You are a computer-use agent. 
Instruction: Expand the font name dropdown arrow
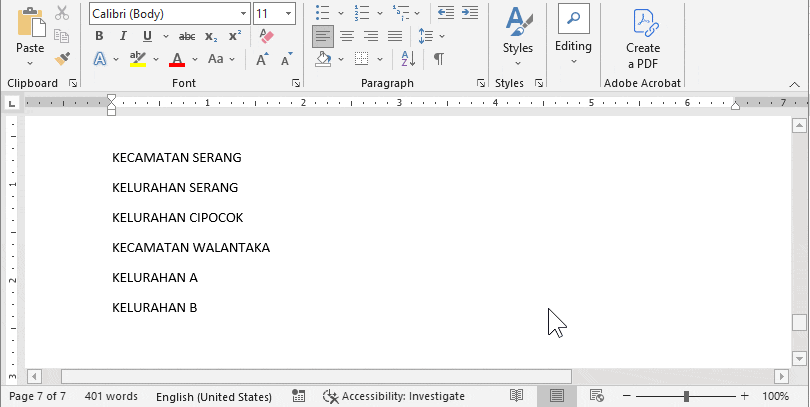[x=244, y=14]
